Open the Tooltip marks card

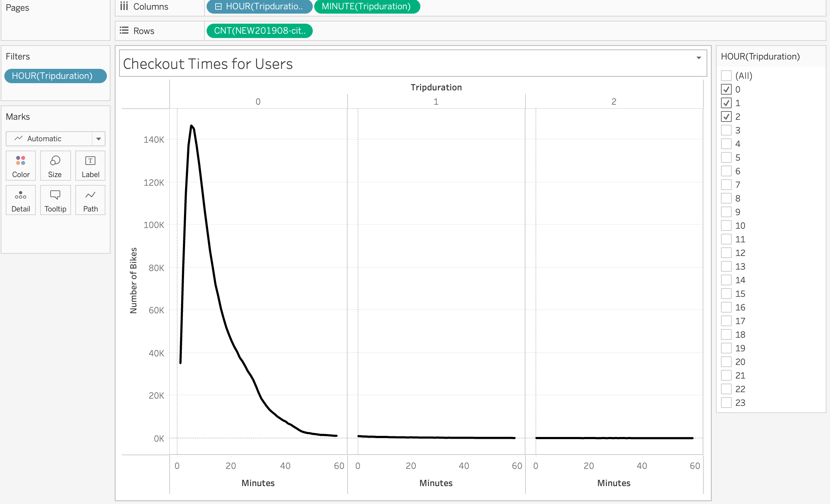click(55, 200)
